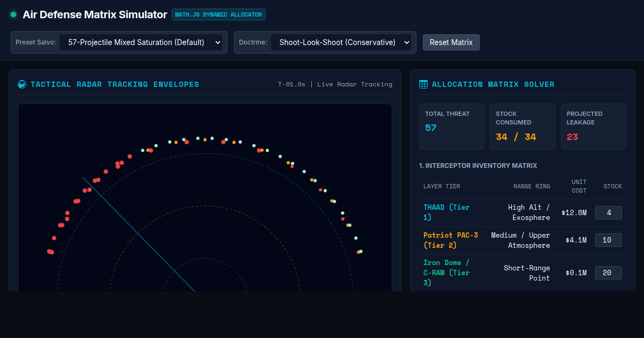Click the Interceptor Inventory Matrix heading
The height and width of the screenshot is (338, 644).
(x=478, y=165)
